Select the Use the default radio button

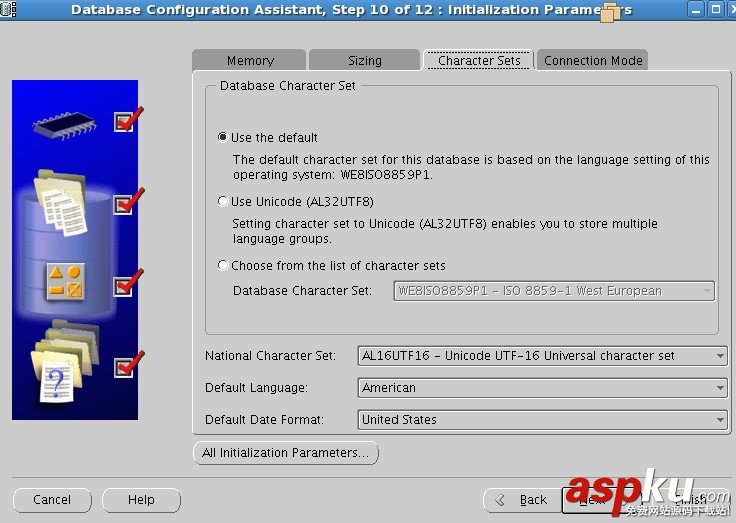coord(223,137)
